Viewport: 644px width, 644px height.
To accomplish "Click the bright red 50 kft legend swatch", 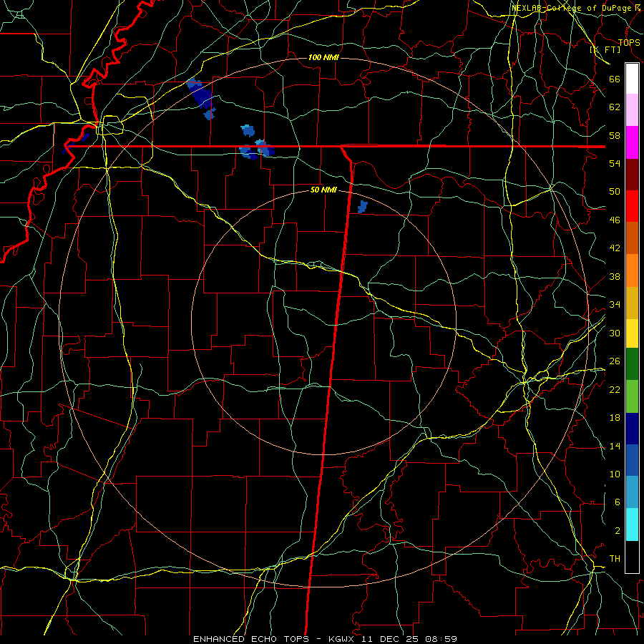I will pos(632,206).
